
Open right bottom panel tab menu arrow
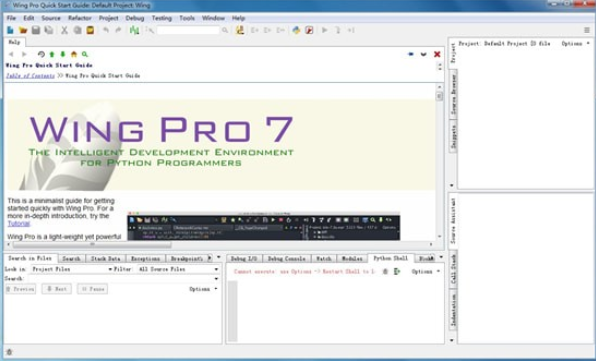[441, 257]
